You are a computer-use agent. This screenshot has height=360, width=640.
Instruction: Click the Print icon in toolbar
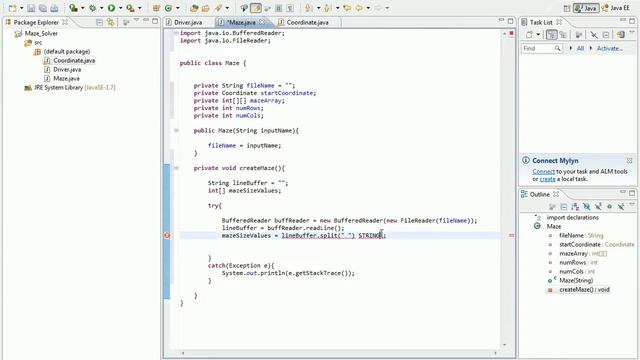[54, 8]
